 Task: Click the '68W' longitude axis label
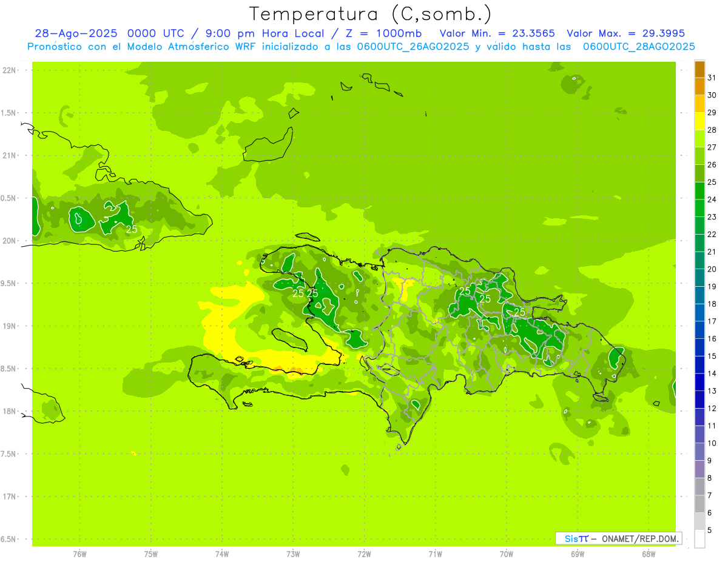click(x=649, y=555)
